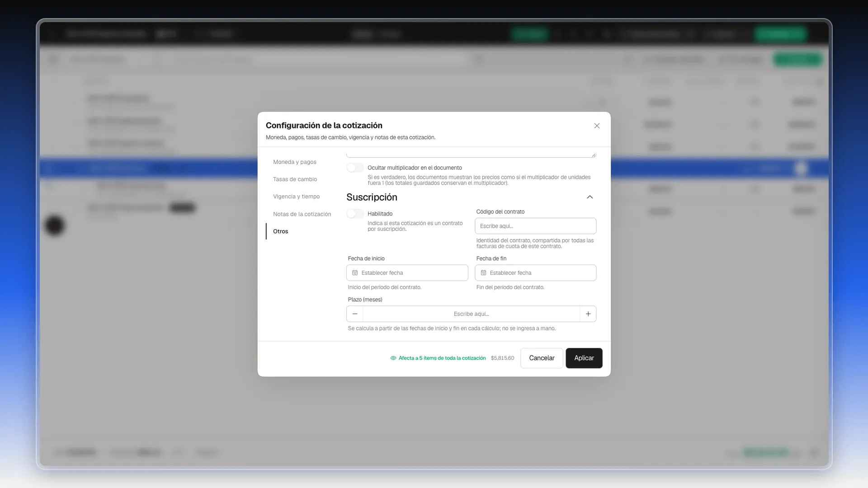Image resolution: width=868 pixels, height=488 pixels.
Task: Decrease Plazo (meses) with minus button
Action: click(x=355, y=314)
